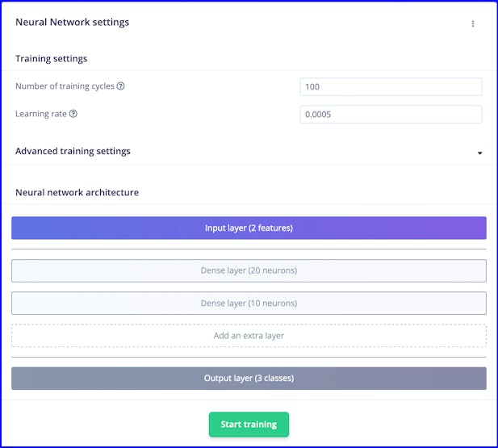Select the Output layer (3 classes) block
The height and width of the screenshot is (448, 498).
pyautogui.click(x=249, y=379)
